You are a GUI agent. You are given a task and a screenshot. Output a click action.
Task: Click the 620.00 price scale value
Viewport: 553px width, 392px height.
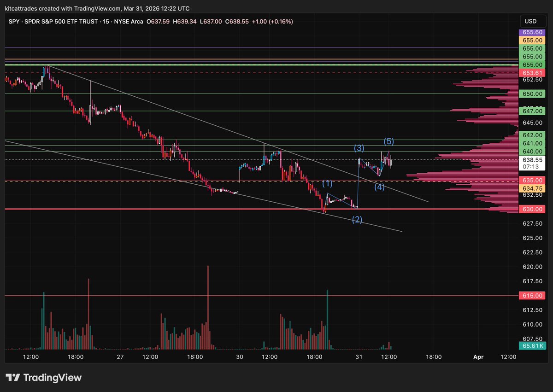tap(532, 267)
